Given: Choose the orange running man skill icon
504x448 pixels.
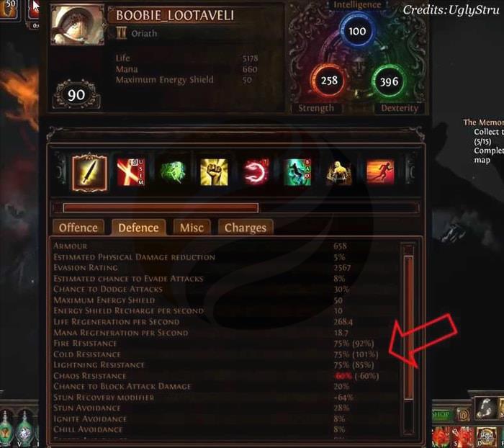Looking at the screenshot, I should pos(381,172).
